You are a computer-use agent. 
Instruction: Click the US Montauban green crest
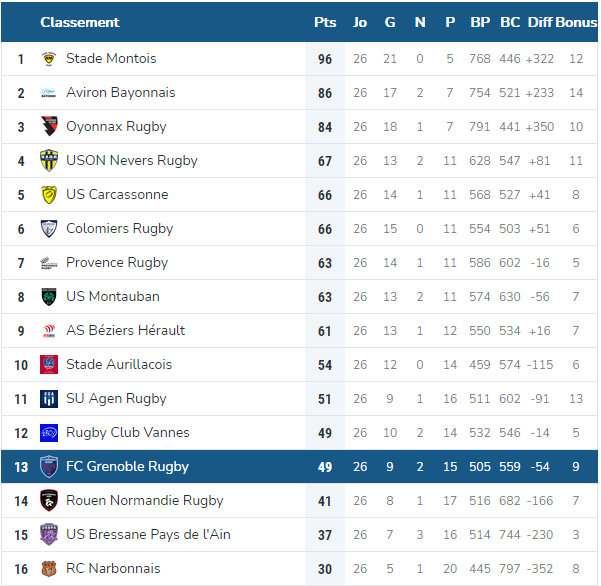(49, 297)
